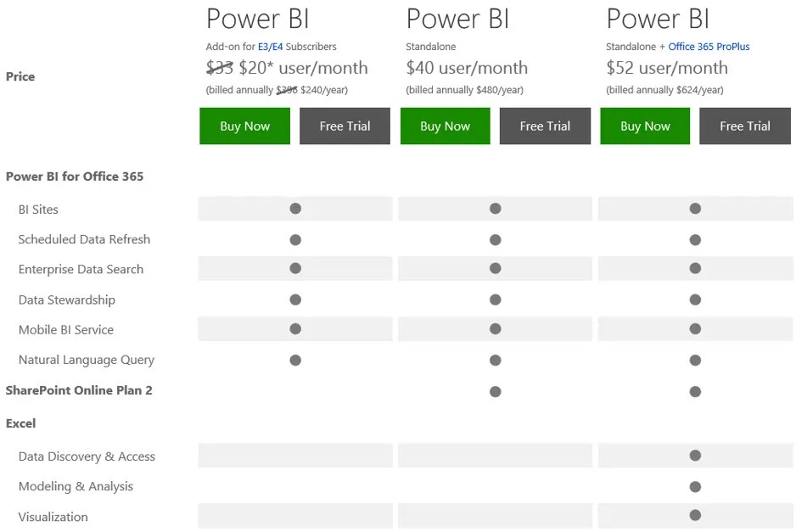
Task: Click Scheduled Data Refresh dot in add-on column
Action: coord(295,239)
